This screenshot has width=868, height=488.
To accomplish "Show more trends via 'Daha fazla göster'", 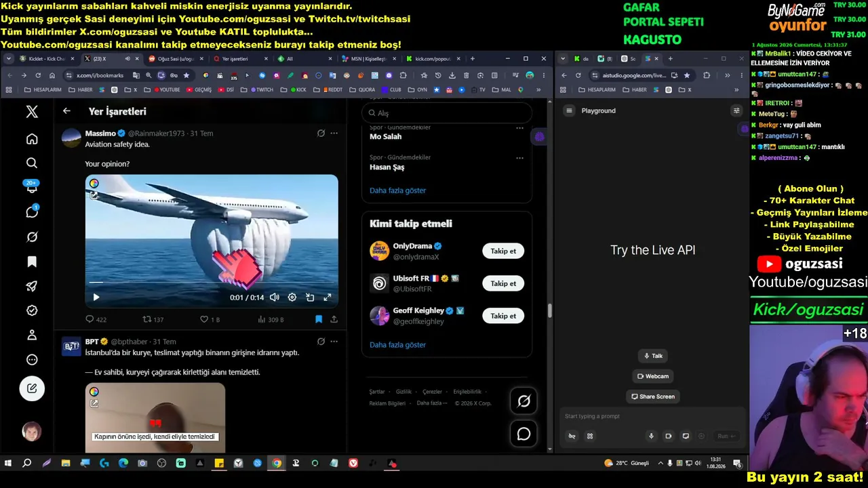I will 397,190.
